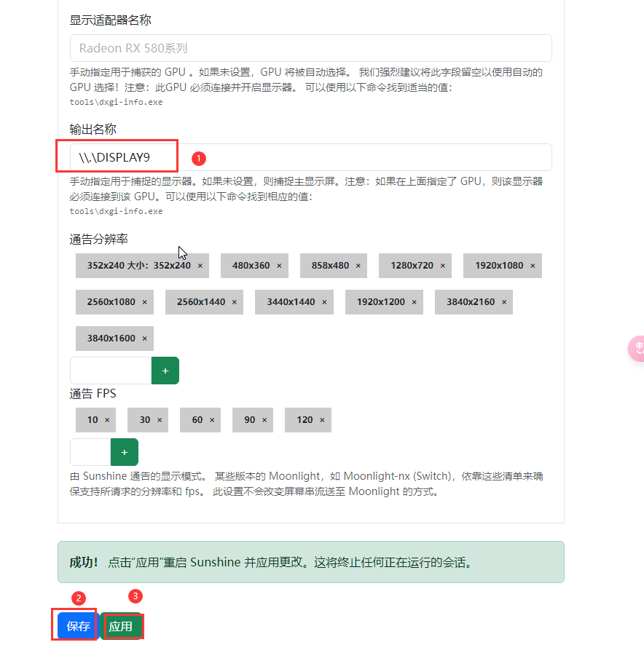Click the 输出名称 label text
Screen dimensions: 644x661
coord(93,129)
